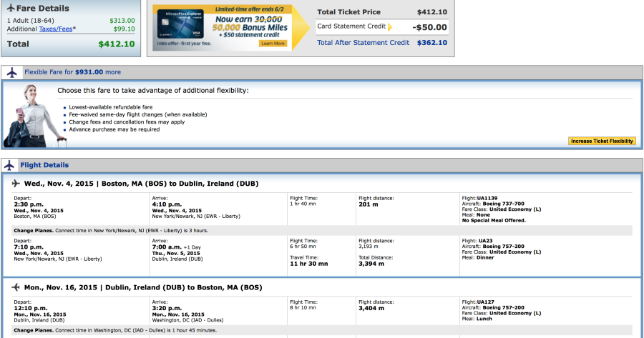Click the Flight Details section header
644x338 pixels.
point(44,165)
